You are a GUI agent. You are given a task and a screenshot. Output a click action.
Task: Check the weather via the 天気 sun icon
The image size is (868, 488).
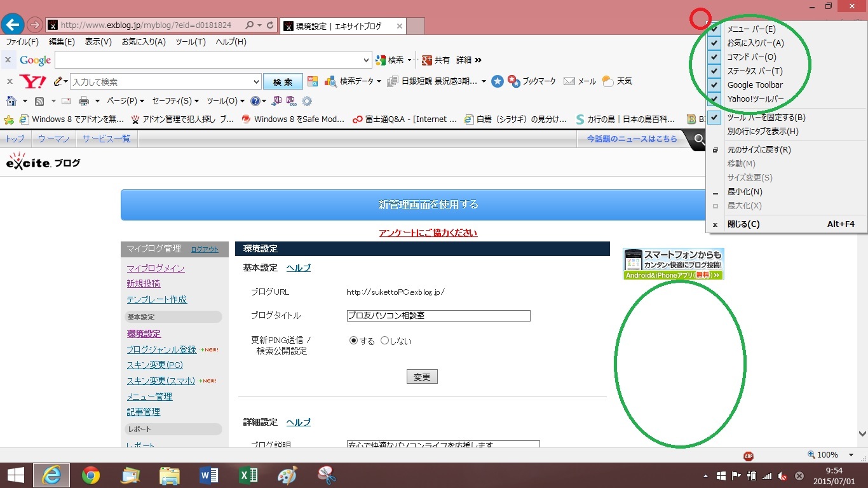coord(608,81)
